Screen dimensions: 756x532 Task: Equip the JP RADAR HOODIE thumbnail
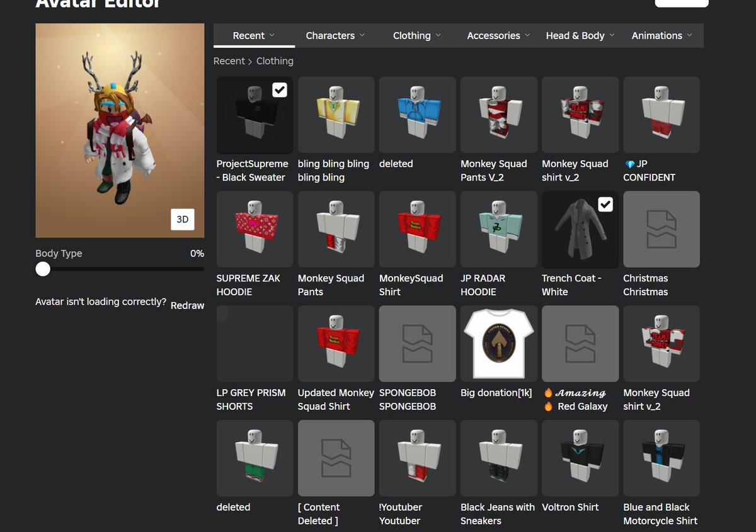point(499,230)
